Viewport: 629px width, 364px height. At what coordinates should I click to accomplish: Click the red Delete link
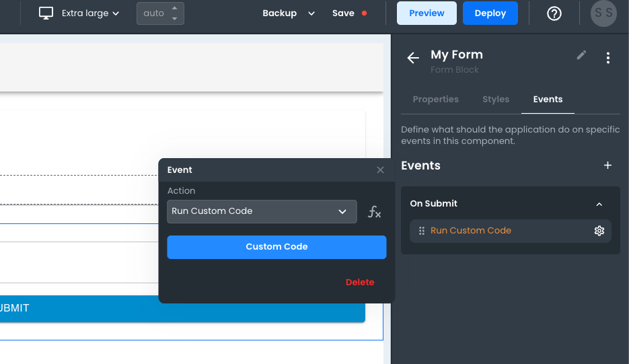click(359, 283)
